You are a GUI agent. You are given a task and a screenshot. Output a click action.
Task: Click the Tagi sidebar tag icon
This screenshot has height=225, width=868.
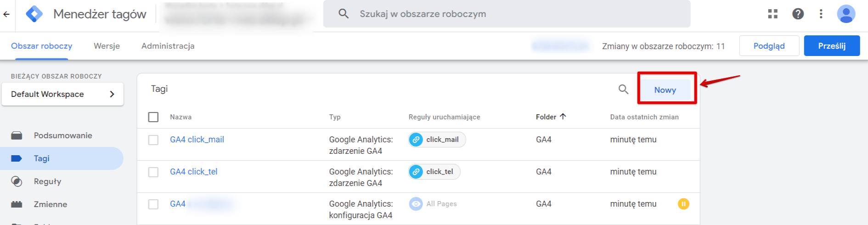tap(17, 158)
